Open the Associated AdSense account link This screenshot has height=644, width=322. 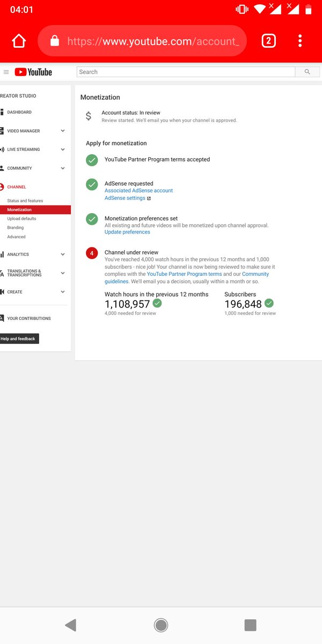[138, 191]
